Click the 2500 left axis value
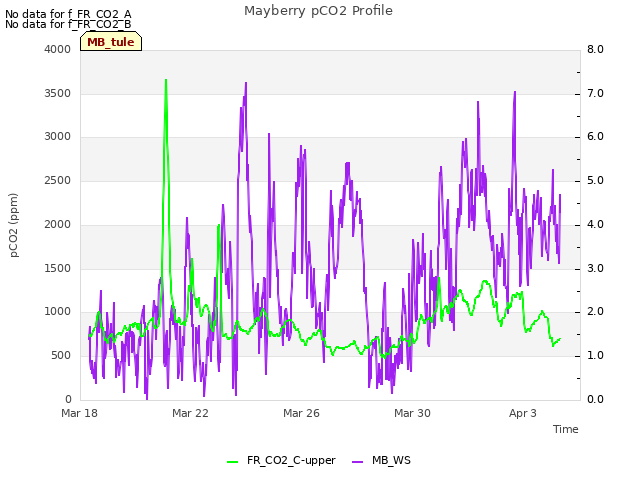This screenshot has height=480, width=640. 58,181
